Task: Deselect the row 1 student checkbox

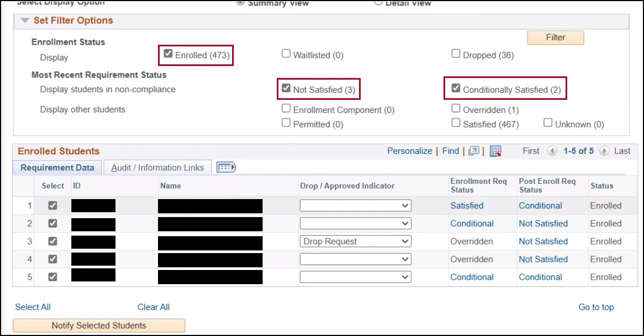Action: coord(52,206)
